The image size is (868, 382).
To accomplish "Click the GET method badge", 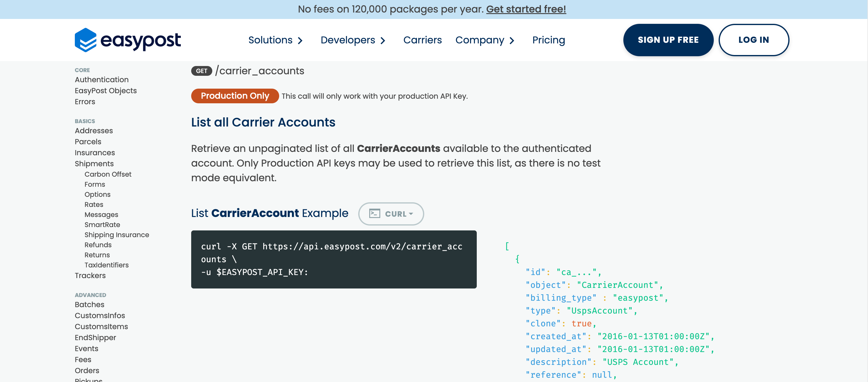I will [x=202, y=71].
